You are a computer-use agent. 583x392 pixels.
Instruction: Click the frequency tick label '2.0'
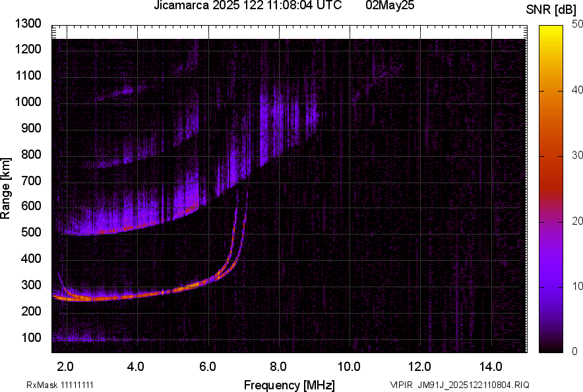65,367
